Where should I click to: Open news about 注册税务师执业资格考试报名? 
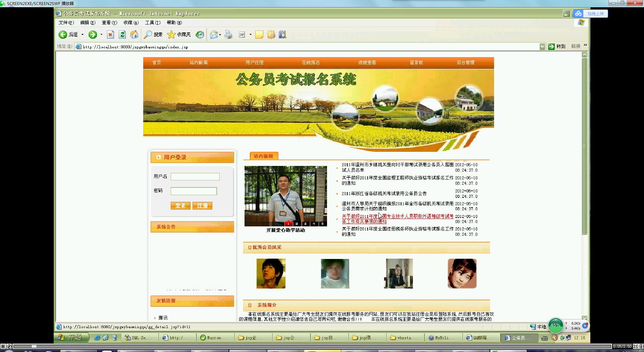397,231
